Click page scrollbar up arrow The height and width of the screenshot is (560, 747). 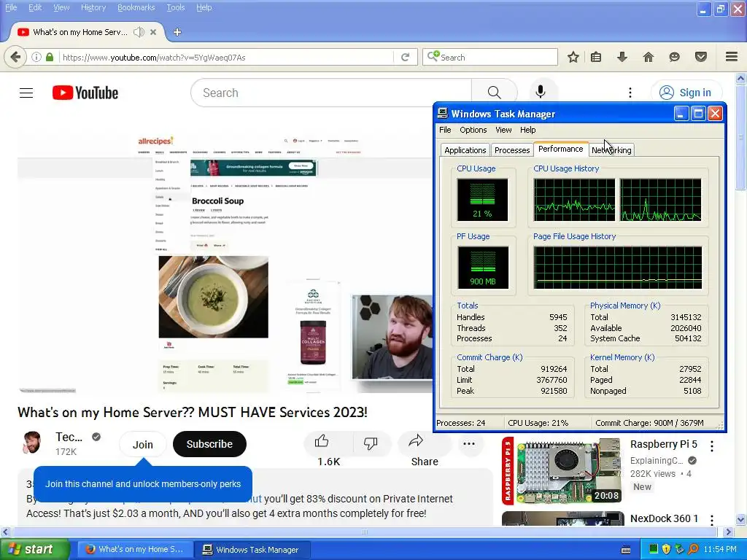741,79
